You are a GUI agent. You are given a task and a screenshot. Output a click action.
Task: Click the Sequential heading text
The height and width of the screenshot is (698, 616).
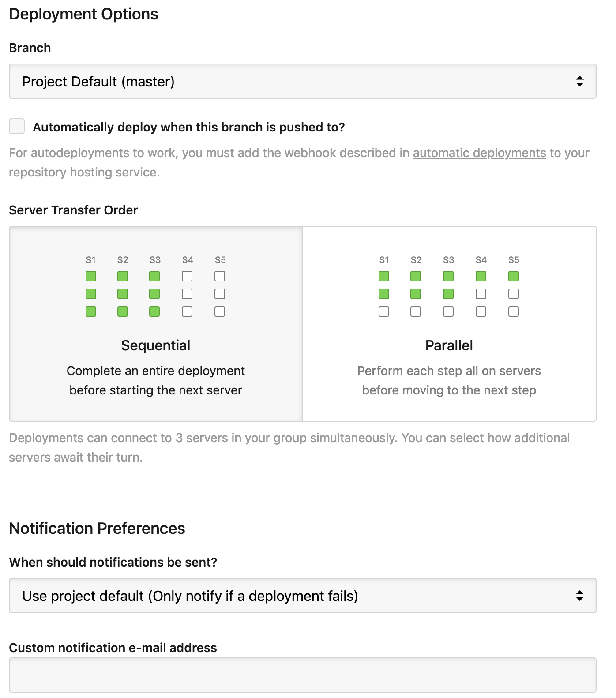pos(155,345)
